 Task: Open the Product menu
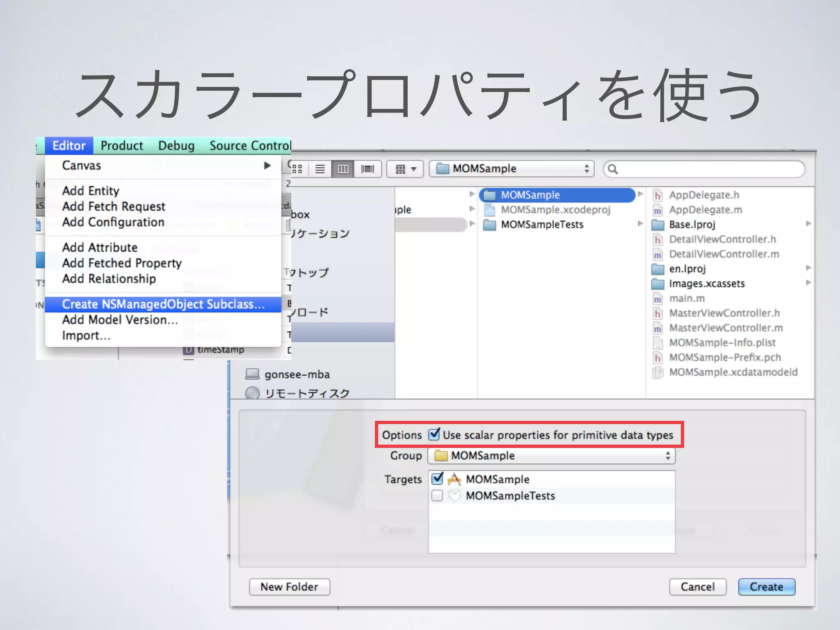(x=122, y=146)
